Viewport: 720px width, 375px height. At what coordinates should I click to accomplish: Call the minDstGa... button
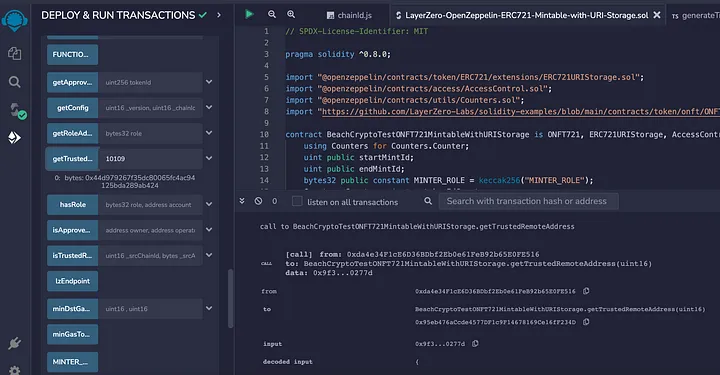(72, 309)
